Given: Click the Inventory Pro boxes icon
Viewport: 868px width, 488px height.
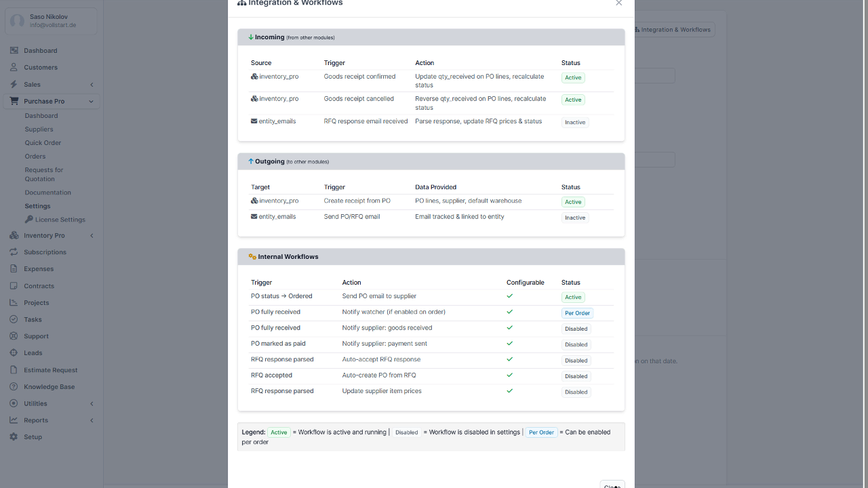Looking at the screenshot, I should [14, 235].
